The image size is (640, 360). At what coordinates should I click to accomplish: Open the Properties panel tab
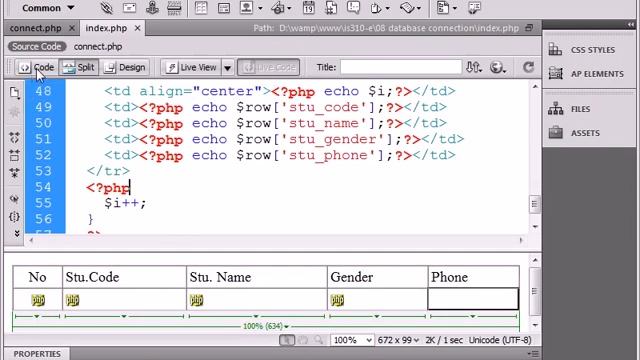pyautogui.click(x=37, y=354)
